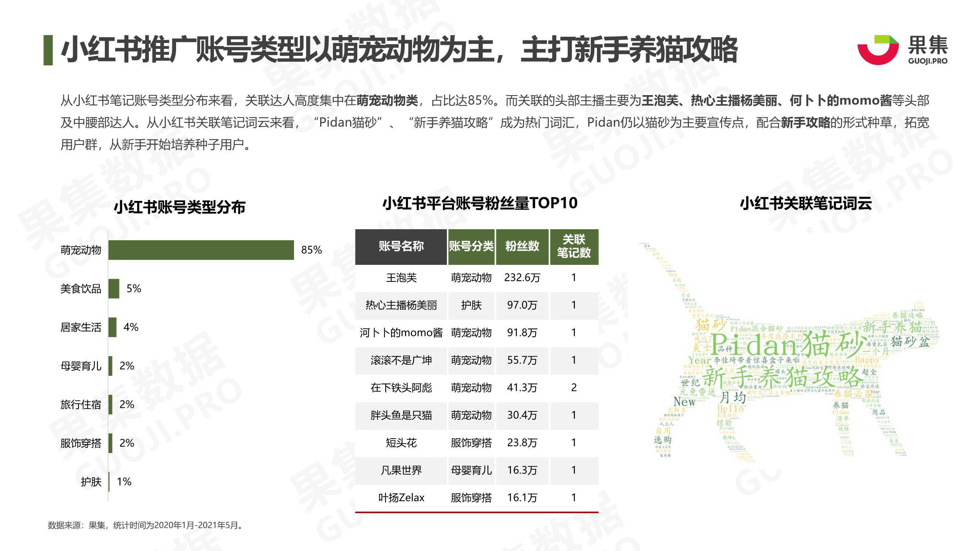Click the 91.8万 follower count
The image size is (980, 551).
tap(522, 333)
